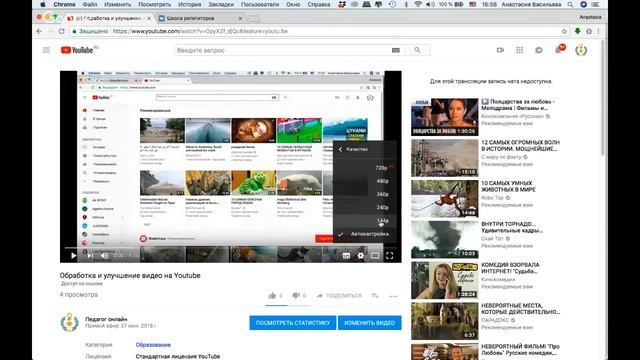Open 10 САМЫХ УМНЫХ ЖИВОТНЫХ thumbnail
This screenshot has height=360, width=640.
(444, 199)
